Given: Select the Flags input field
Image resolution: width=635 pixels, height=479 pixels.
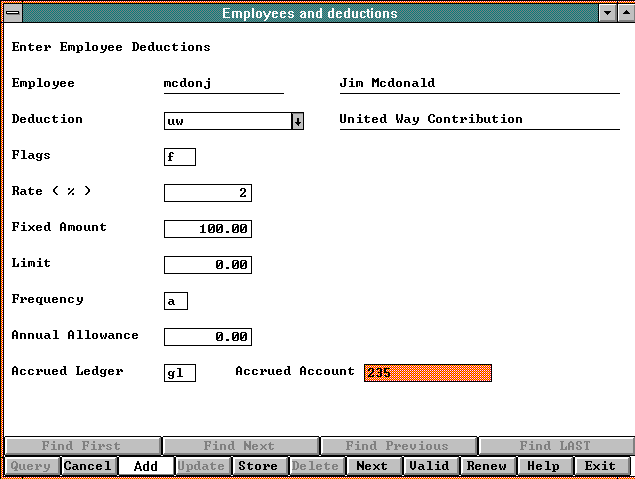Looking at the screenshot, I should click(x=180, y=157).
